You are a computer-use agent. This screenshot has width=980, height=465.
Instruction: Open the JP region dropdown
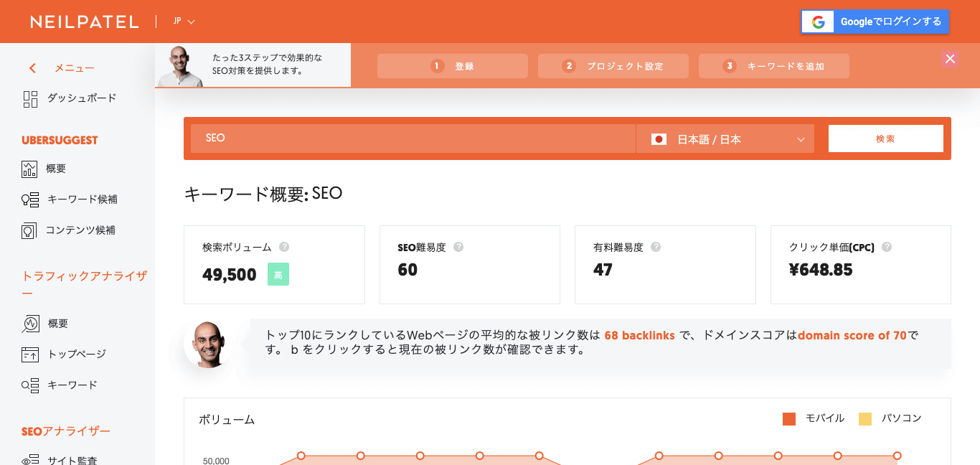pyautogui.click(x=184, y=22)
